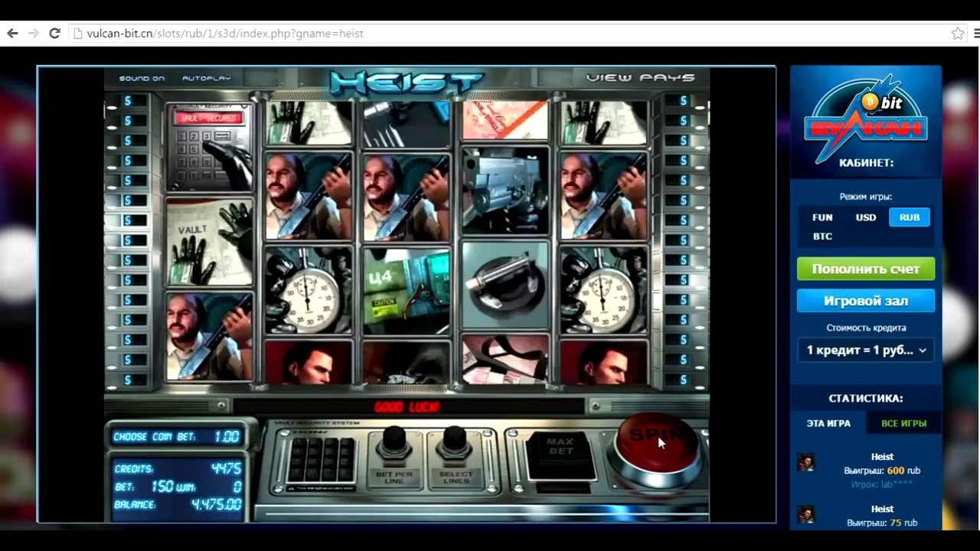Viewport: 980px width, 551px height.
Task: Click the Heist avatar beside 75 rub win
Action: coord(805,514)
